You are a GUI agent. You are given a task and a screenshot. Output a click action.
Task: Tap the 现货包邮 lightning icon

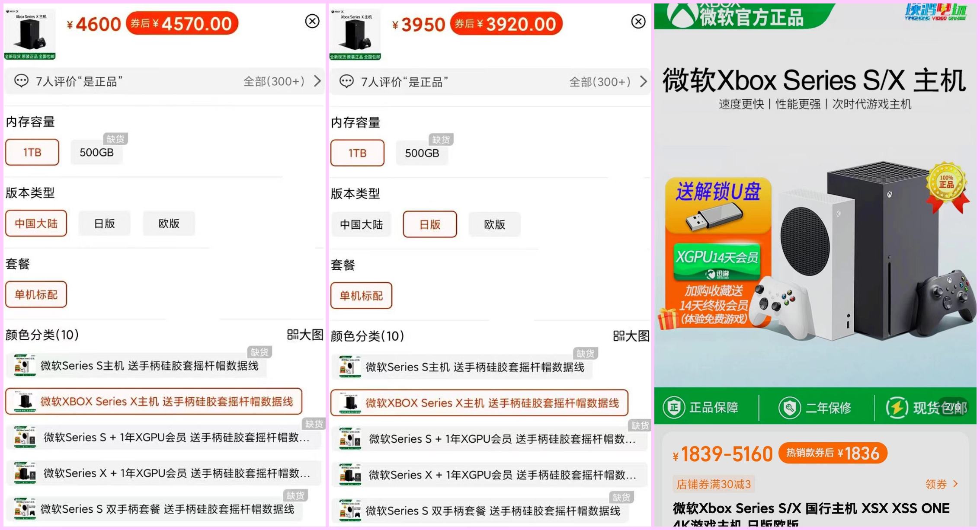(897, 407)
